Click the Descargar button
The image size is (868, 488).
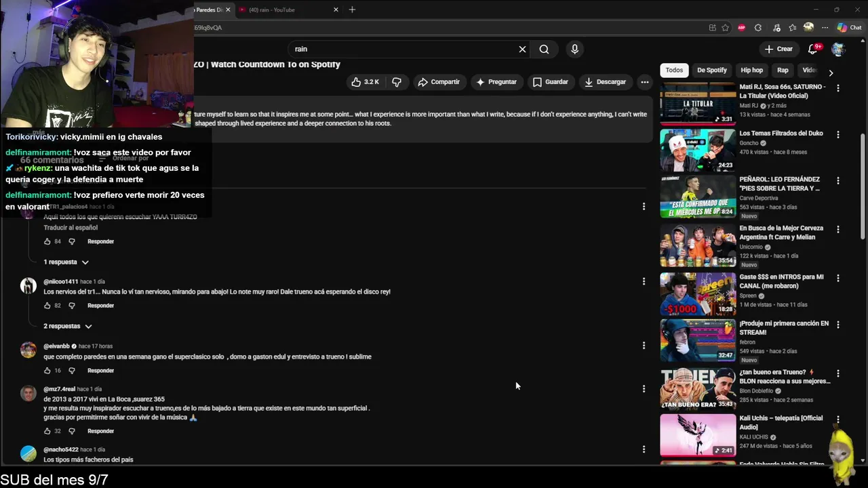point(606,82)
